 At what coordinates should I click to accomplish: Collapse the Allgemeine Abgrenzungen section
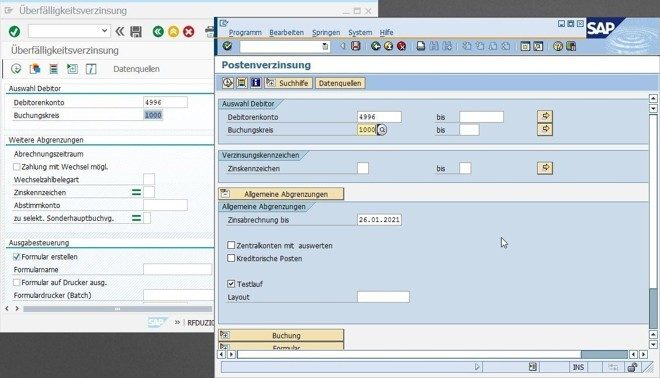tap(281, 194)
